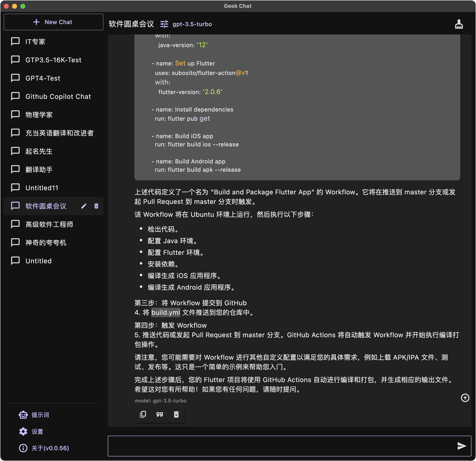Open the IT专家 conversation

36,42
